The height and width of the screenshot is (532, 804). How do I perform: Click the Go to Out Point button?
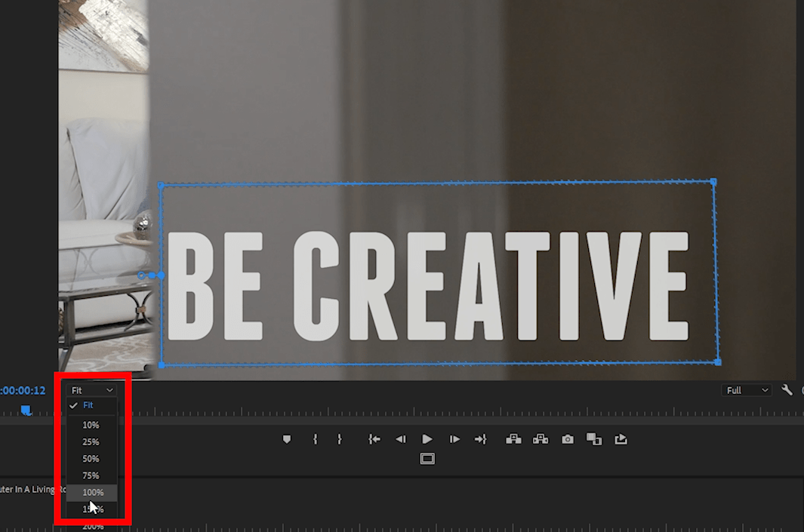tap(480, 438)
